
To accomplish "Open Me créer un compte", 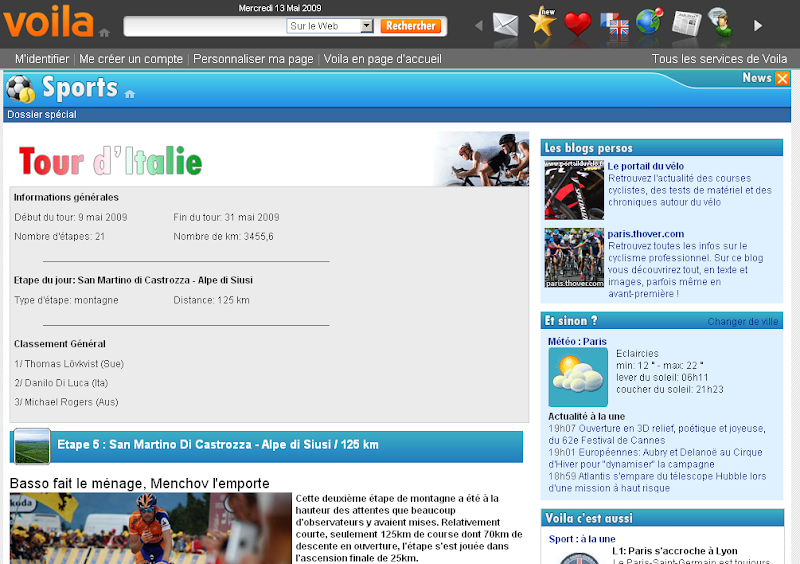I will point(131,59).
